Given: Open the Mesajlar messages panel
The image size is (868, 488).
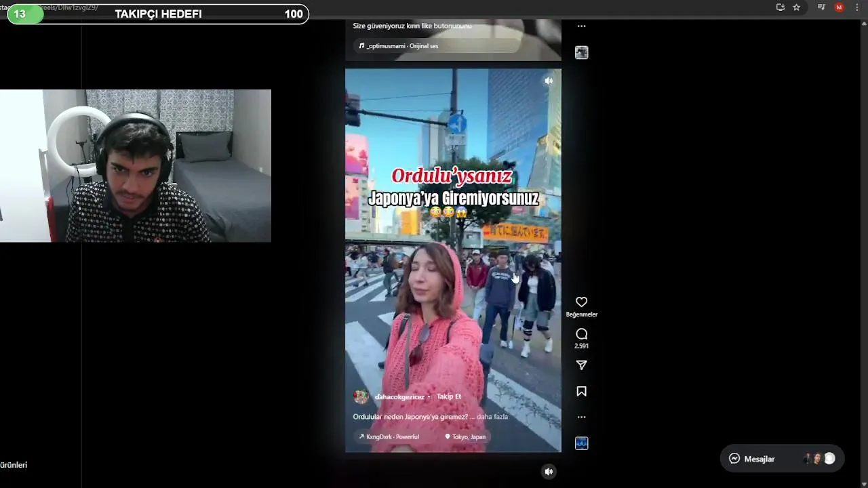Looking at the screenshot, I should point(782,459).
